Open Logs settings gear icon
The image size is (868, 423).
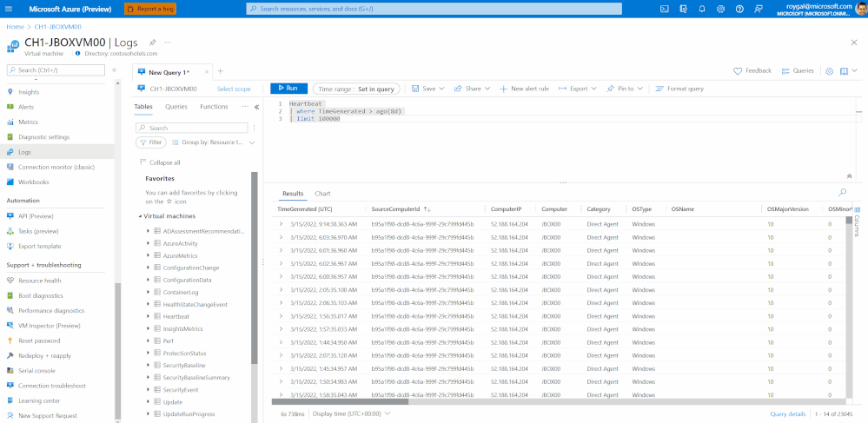(x=829, y=71)
